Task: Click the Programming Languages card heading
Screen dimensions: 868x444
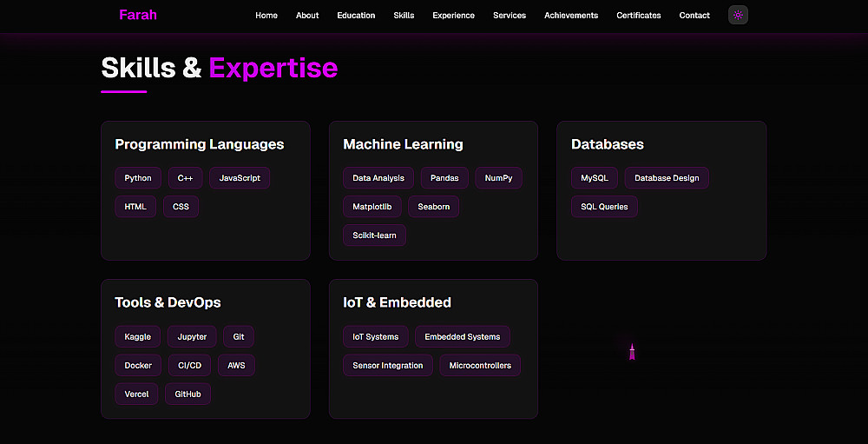Action: (200, 144)
